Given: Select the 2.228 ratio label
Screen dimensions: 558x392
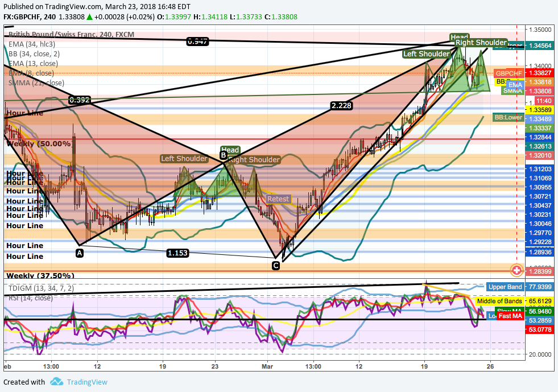Looking at the screenshot, I should point(341,105).
